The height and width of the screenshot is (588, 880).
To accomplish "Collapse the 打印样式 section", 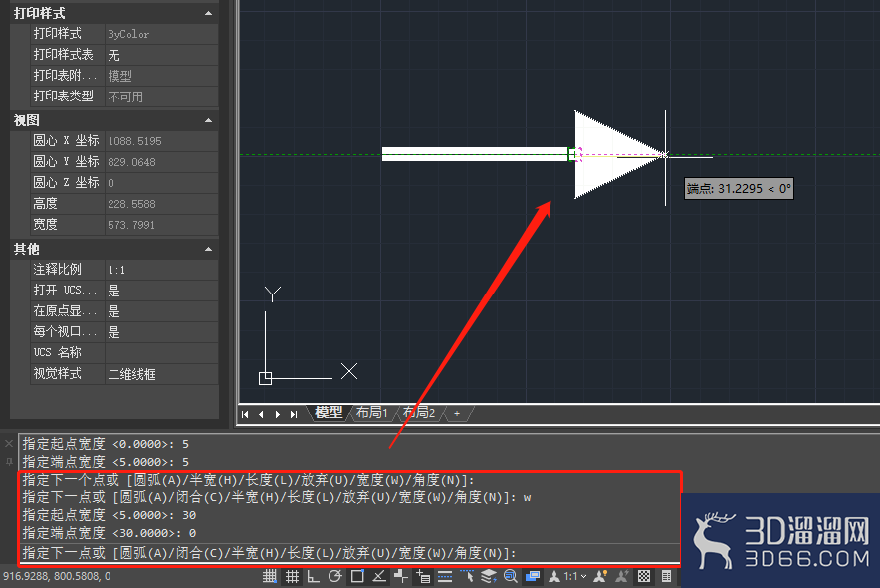I will (x=208, y=13).
